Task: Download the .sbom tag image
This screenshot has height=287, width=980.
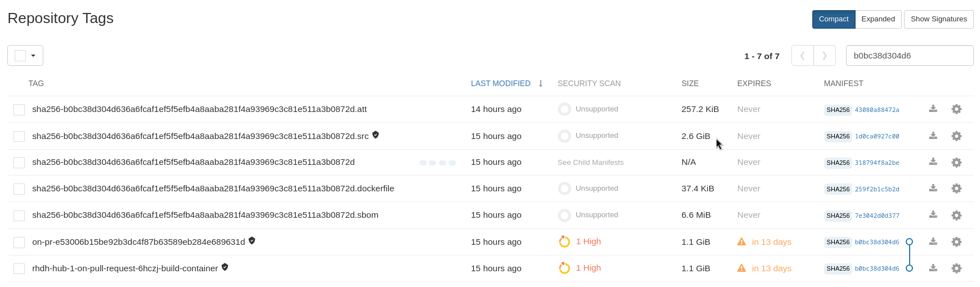Action: [x=933, y=215]
